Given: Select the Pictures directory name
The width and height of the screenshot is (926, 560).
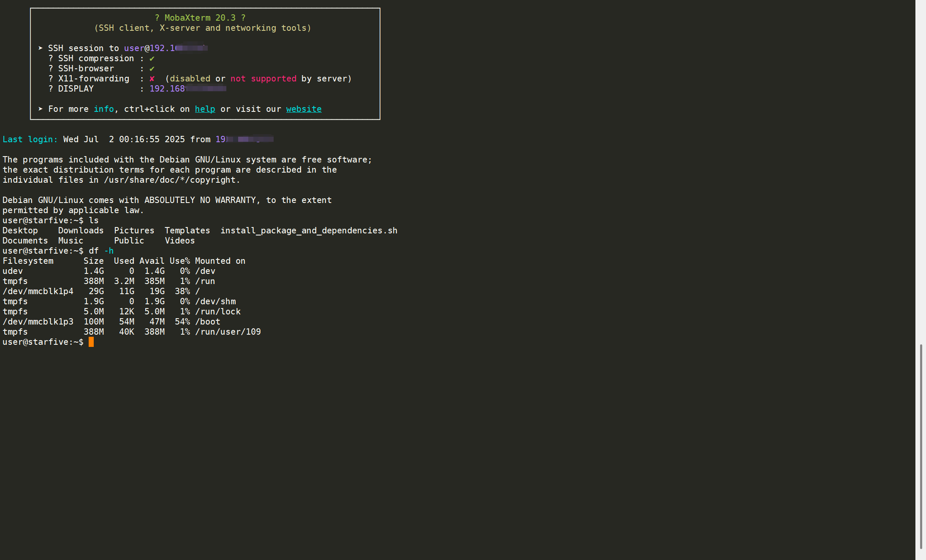Looking at the screenshot, I should coord(134,230).
